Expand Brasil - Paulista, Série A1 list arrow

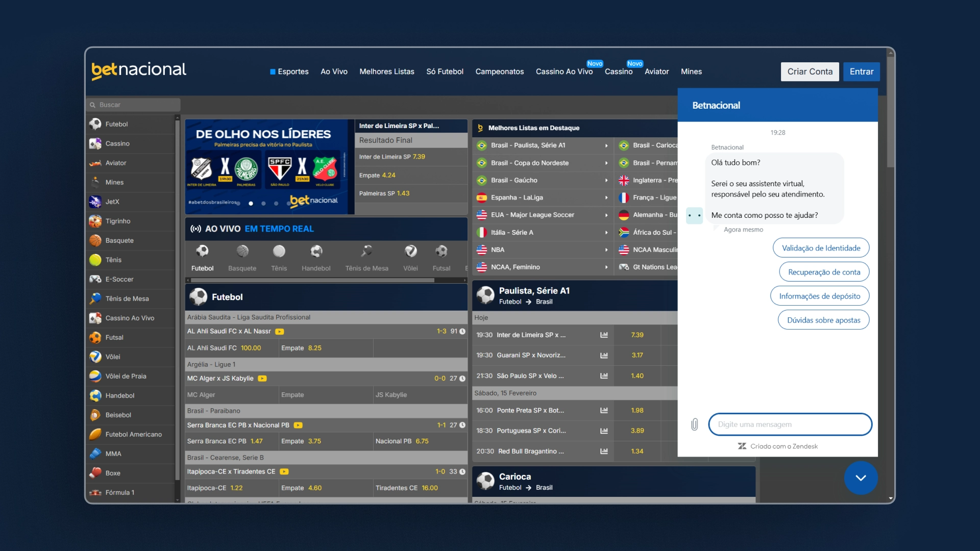point(606,146)
